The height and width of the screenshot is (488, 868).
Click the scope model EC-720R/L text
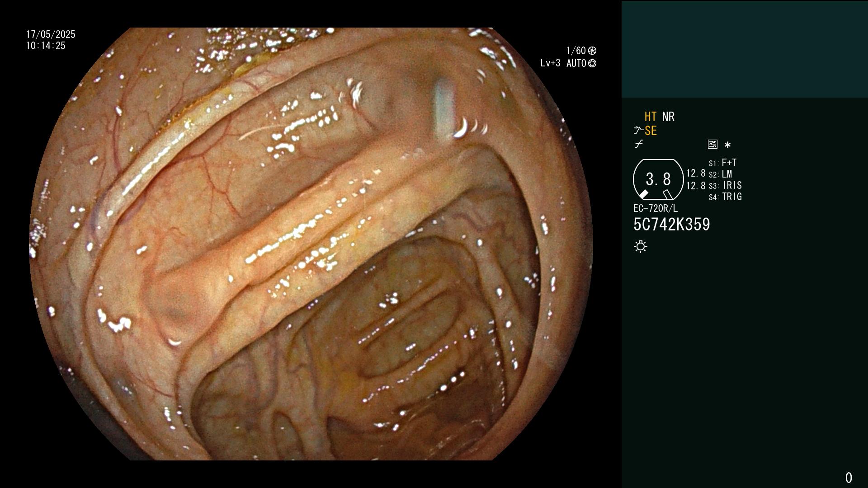pos(656,208)
